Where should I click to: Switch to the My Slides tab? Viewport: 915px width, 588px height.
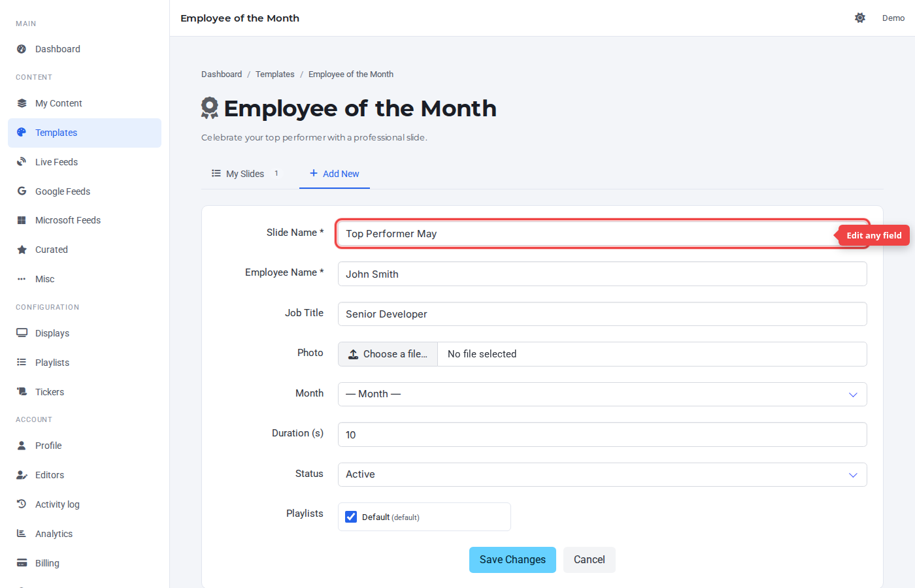point(245,174)
